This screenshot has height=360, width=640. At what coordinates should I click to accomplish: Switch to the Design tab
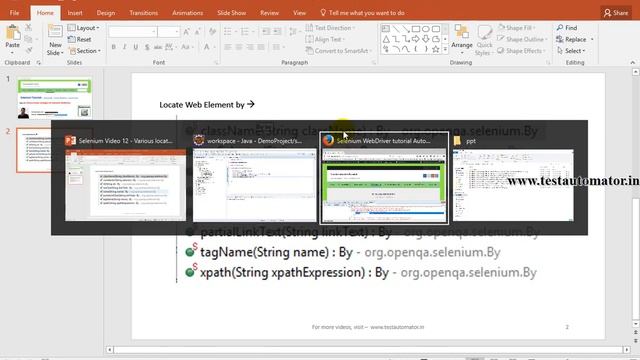coord(106,13)
